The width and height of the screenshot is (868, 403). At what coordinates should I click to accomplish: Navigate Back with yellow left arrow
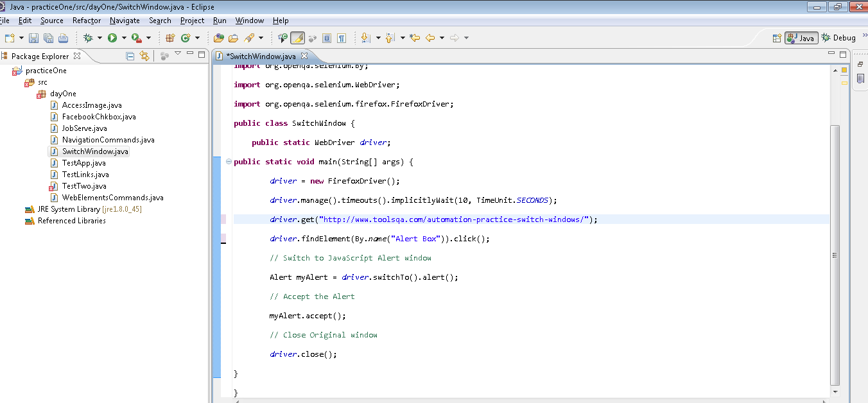click(430, 38)
